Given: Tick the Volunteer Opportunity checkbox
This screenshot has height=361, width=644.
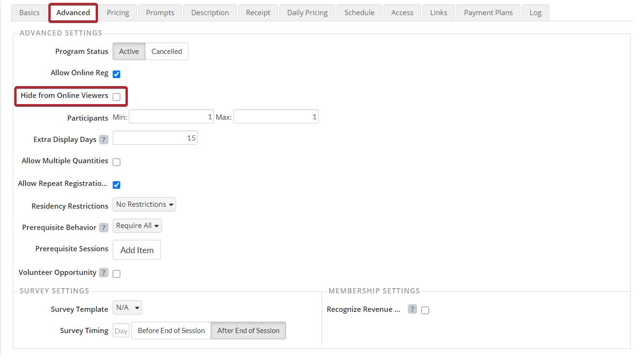Looking at the screenshot, I should click(116, 274).
